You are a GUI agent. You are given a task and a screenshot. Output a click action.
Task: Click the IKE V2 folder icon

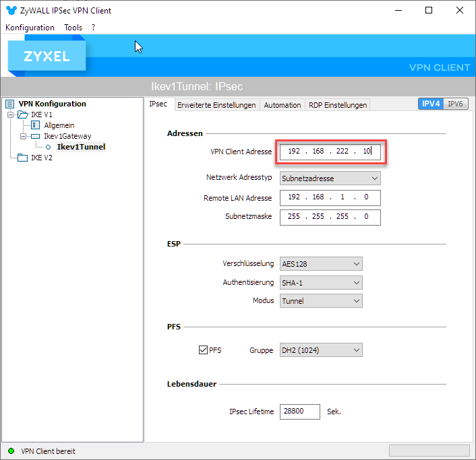[x=23, y=158]
